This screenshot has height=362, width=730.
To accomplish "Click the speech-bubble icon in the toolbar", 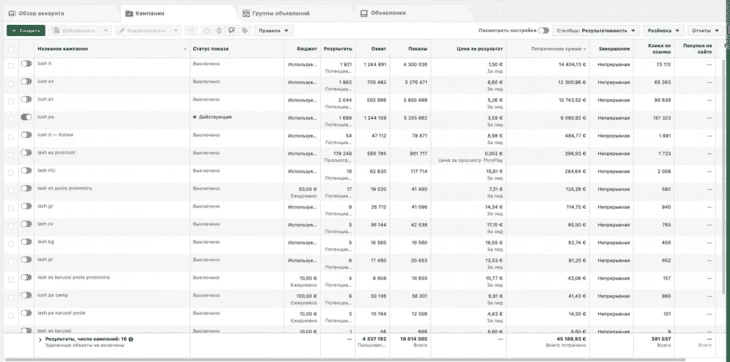I will pyautogui.click(x=231, y=31).
